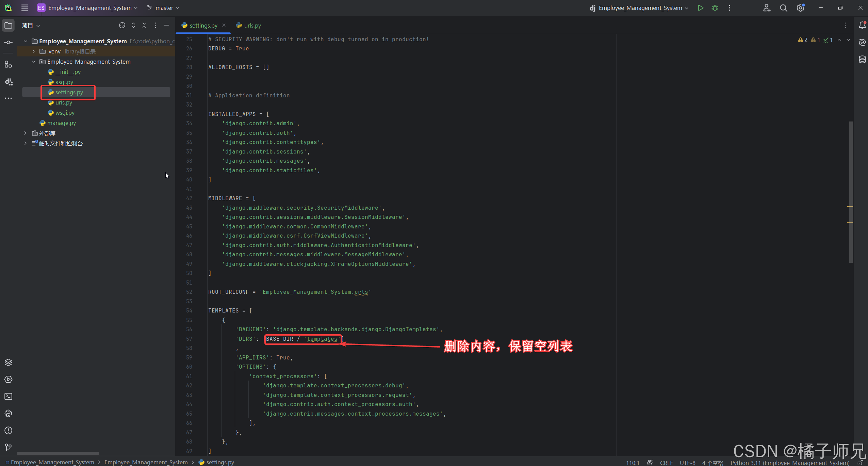Open wsgi.py in project tree
Image resolution: width=868 pixels, height=466 pixels.
(x=61, y=113)
